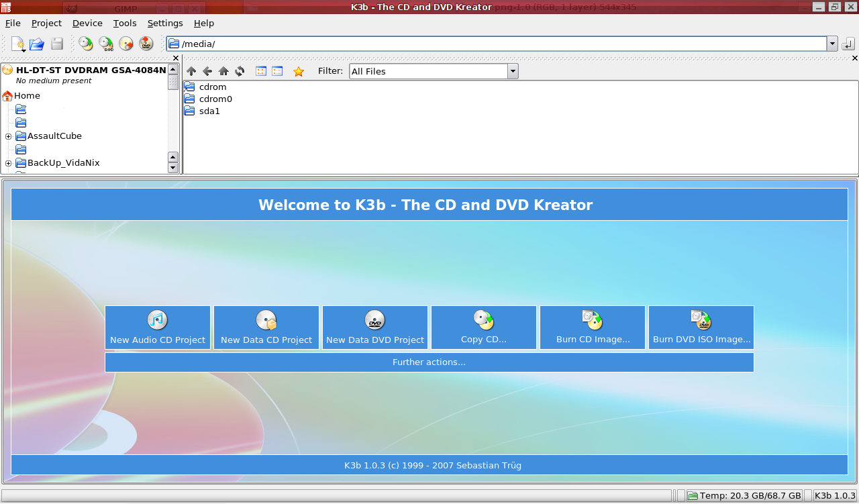
Task: Navigate back with the left arrow icon
Action: (x=207, y=71)
